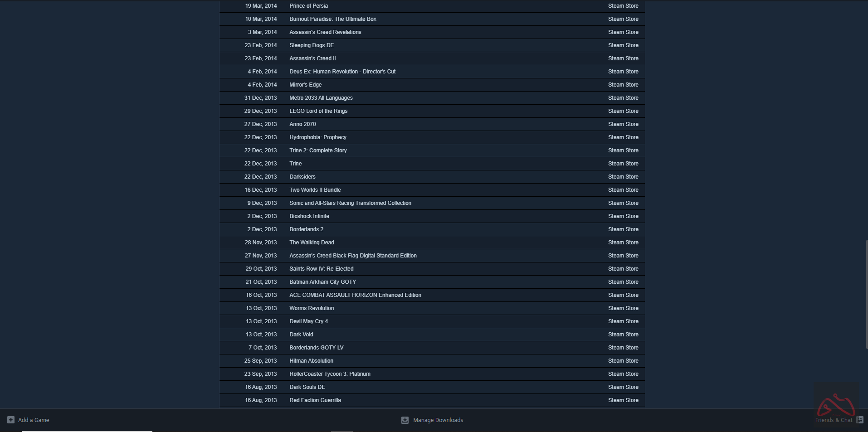
Task: Open Friends & Chat panel
Action: (834, 420)
